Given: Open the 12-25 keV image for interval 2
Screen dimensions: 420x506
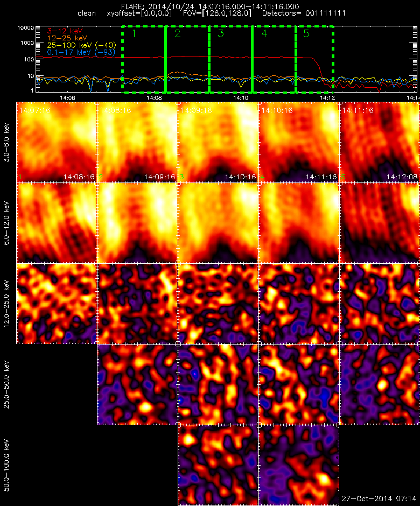Looking at the screenshot, I should (x=137, y=304).
